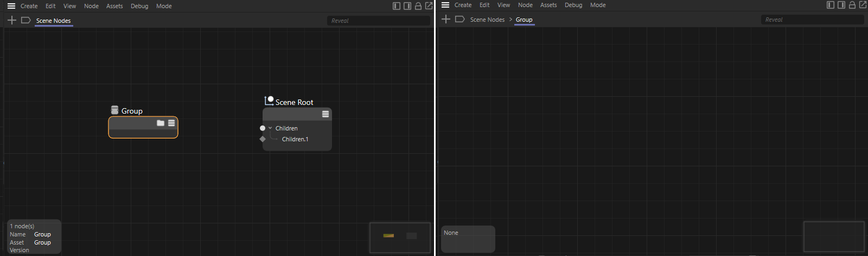Image resolution: width=868 pixels, height=256 pixels.
Task: Click the '1 node(s)' info text
Action: pyautogui.click(x=22, y=226)
